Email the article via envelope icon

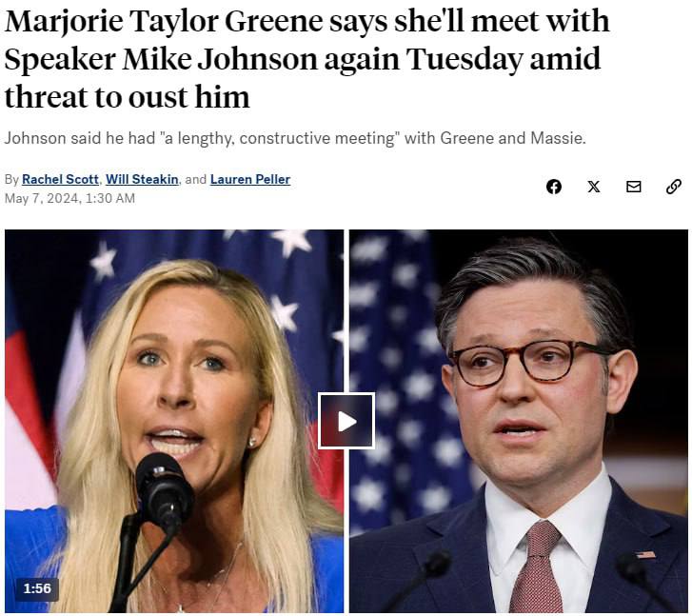click(634, 187)
